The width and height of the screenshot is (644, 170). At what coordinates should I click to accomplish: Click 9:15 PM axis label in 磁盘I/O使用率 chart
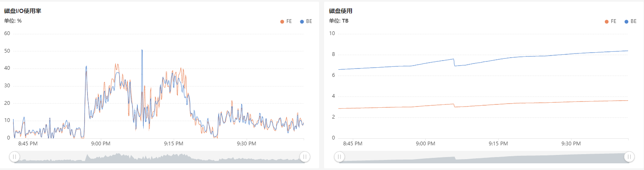click(x=173, y=144)
